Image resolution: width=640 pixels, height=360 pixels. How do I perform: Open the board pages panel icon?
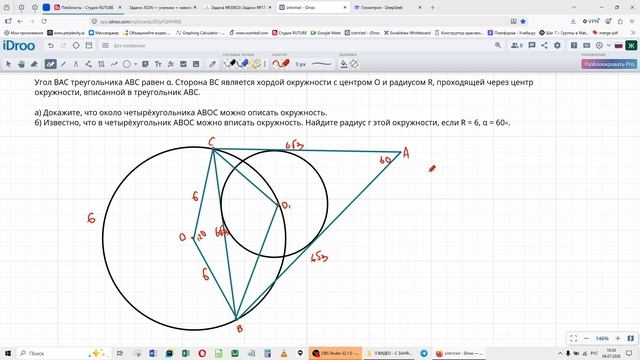(89, 46)
